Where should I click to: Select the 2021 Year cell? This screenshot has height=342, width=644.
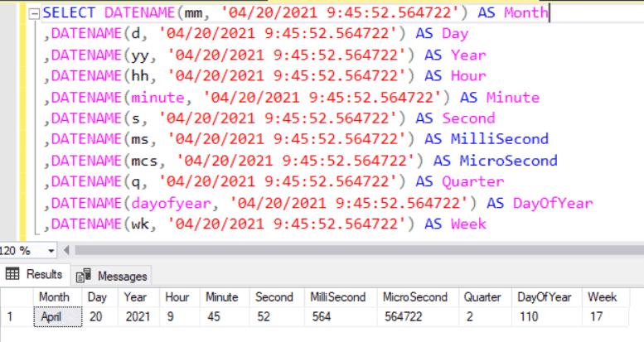click(x=135, y=316)
